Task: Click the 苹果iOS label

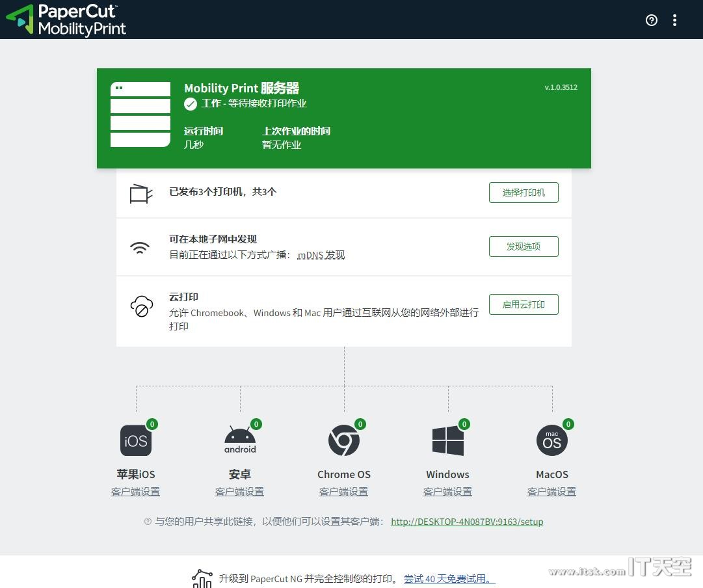Action: point(136,475)
